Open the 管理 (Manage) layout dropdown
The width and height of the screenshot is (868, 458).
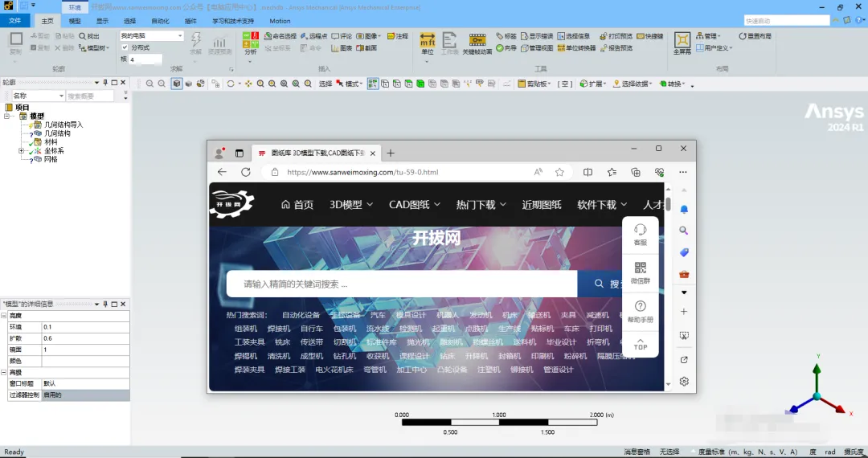708,36
